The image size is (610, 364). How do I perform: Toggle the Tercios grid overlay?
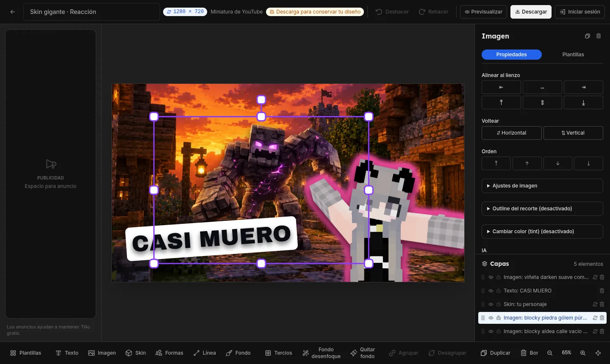click(x=279, y=353)
